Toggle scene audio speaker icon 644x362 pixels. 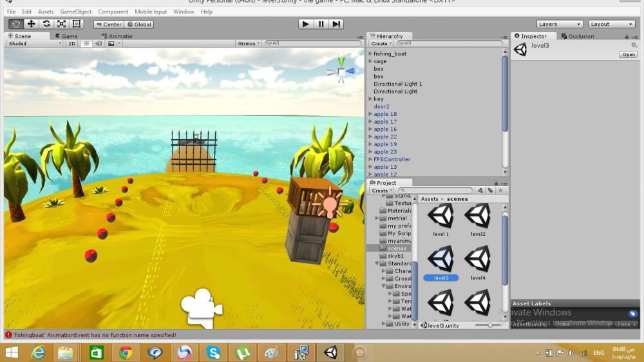pos(99,43)
